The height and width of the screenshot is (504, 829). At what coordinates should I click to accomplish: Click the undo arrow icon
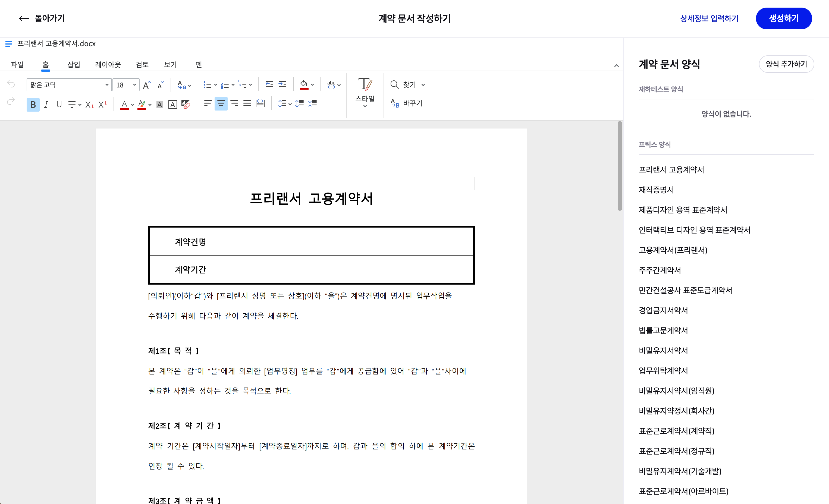(x=11, y=84)
